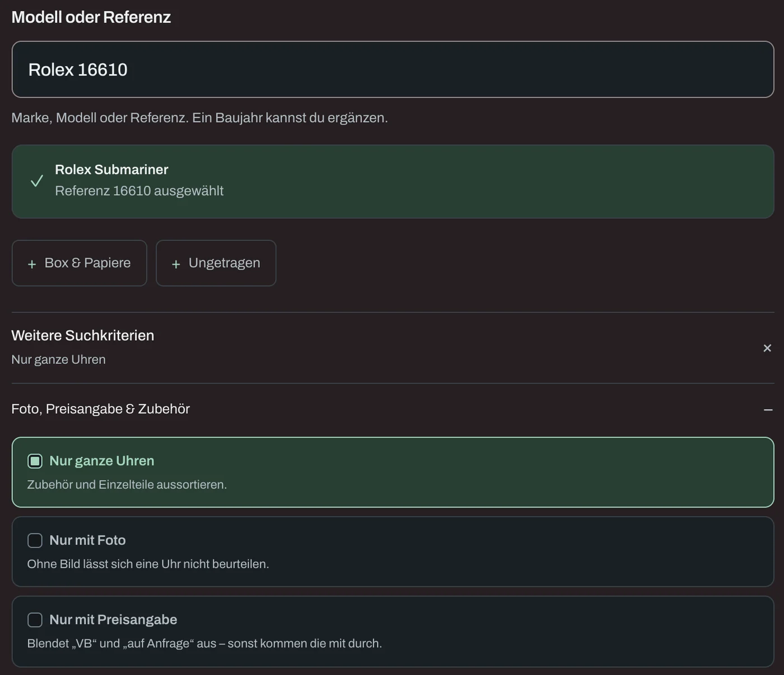Click the Nur ganze Uhren summary under Weitere Suchkriterien
784x675 pixels.
(59, 359)
